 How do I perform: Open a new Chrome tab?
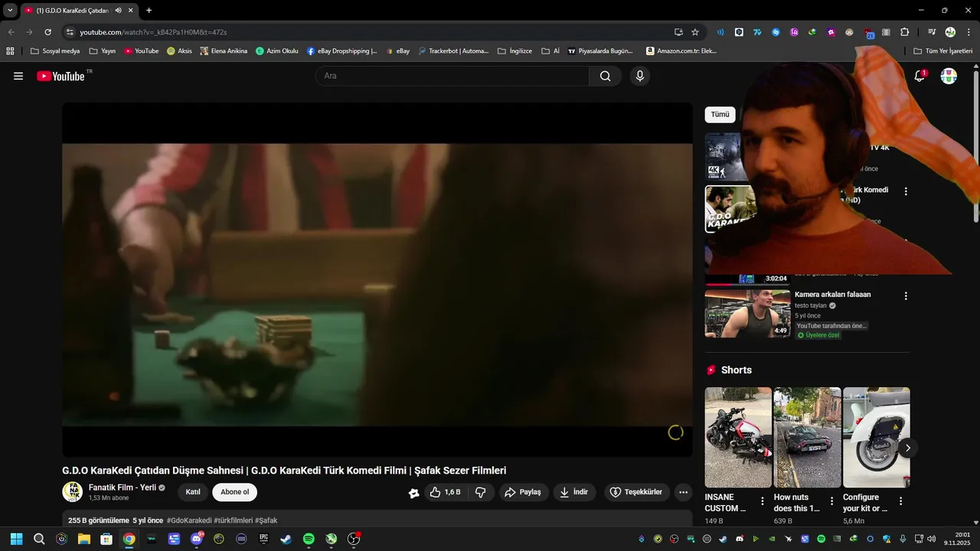point(149,10)
